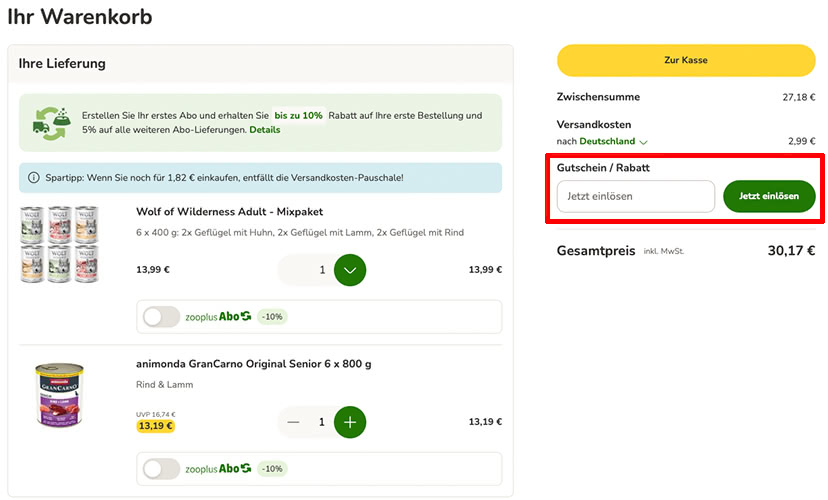
Task: Decrease quantity of animonda GranCarno
Action: point(293,422)
